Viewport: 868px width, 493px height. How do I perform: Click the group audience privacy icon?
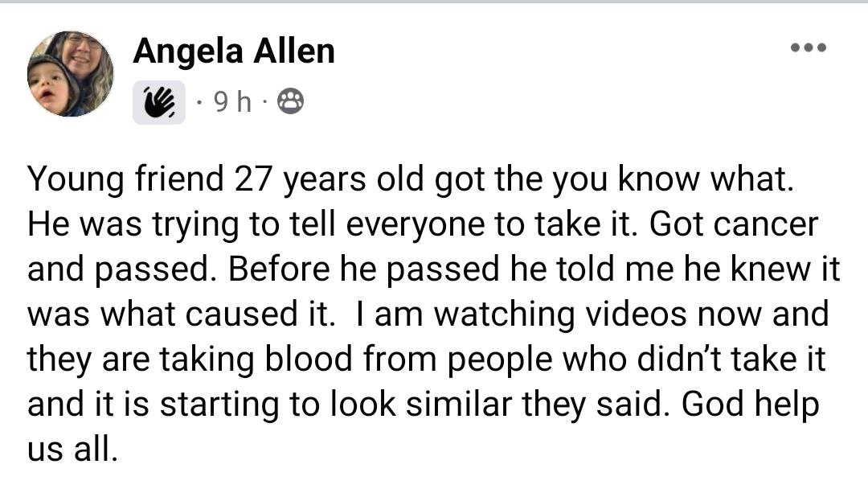pyautogui.click(x=290, y=102)
